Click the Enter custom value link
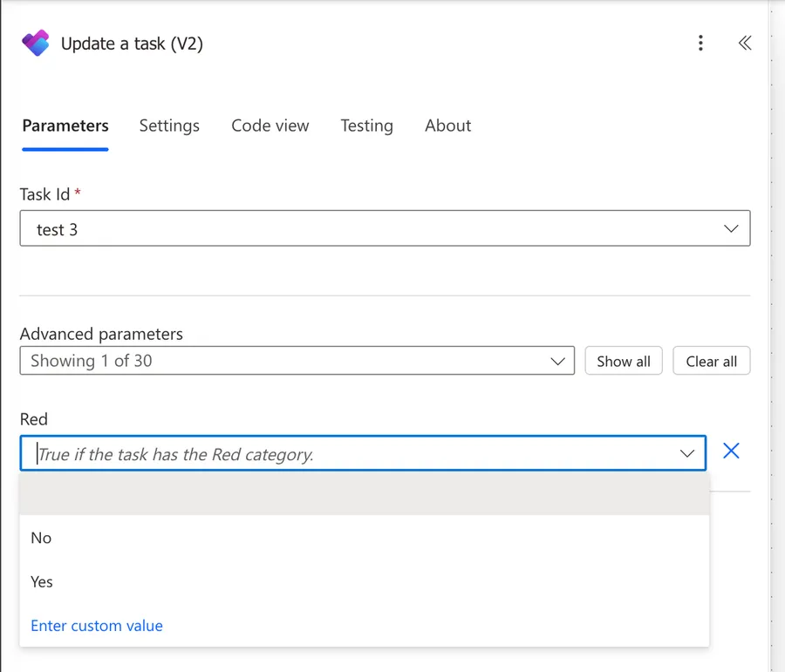The height and width of the screenshot is (672, 785). [x=97, y=626]
